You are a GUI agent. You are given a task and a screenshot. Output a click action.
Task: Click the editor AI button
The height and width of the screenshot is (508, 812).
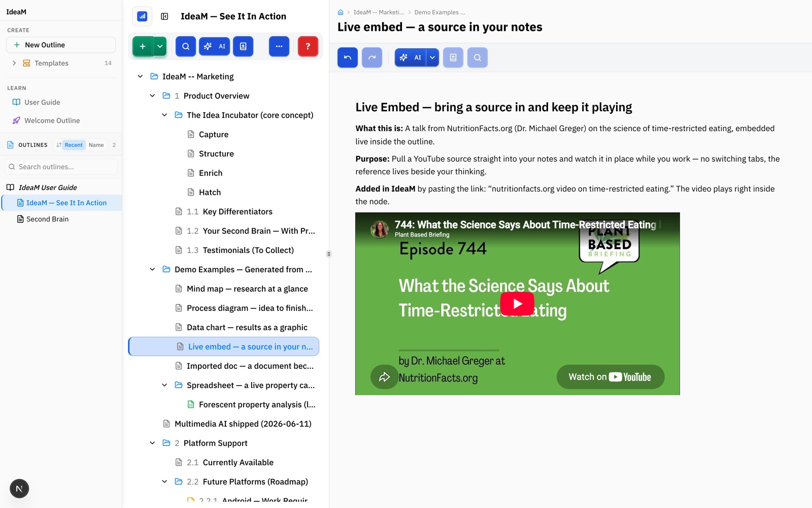coord(410,57)
